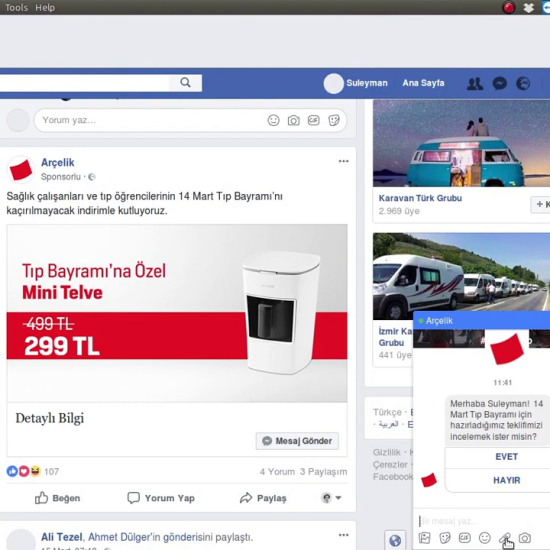Send GIF in chat window
The width and height of the screenshot is (550, 550).
point(465,538)
